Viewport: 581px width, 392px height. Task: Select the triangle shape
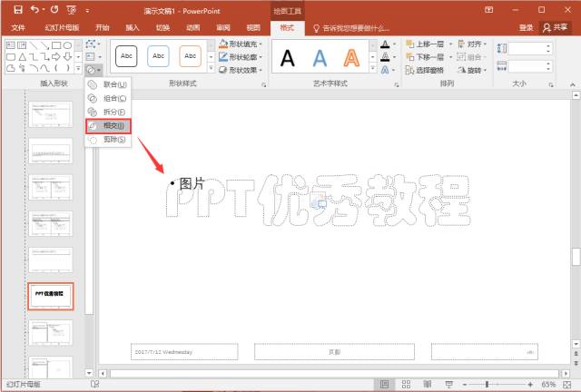(22, 57)
